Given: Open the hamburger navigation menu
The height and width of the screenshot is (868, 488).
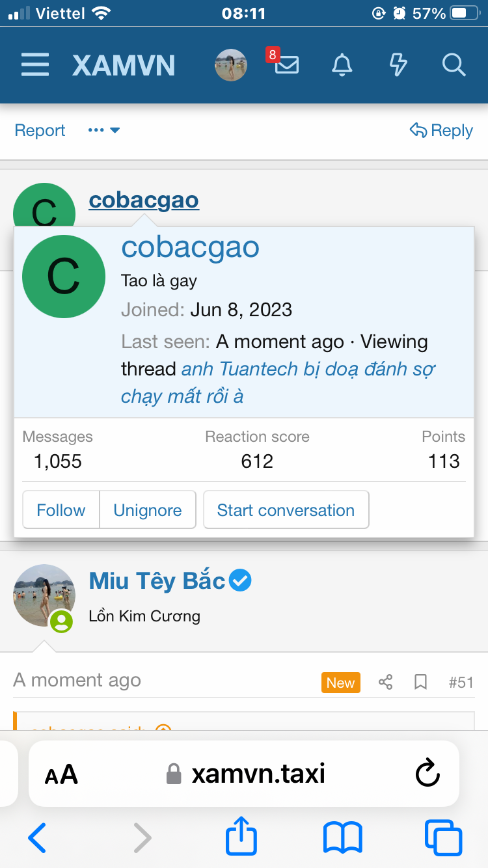Looking at the screenshot, I should coord(35,65).
